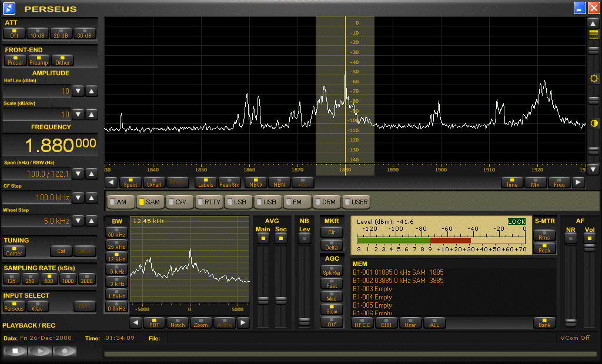Image resolution: width=602 pixels, height=364 pixels.
Task: Lower the Wheel Step with down arrow
Action: click(78, 221)
